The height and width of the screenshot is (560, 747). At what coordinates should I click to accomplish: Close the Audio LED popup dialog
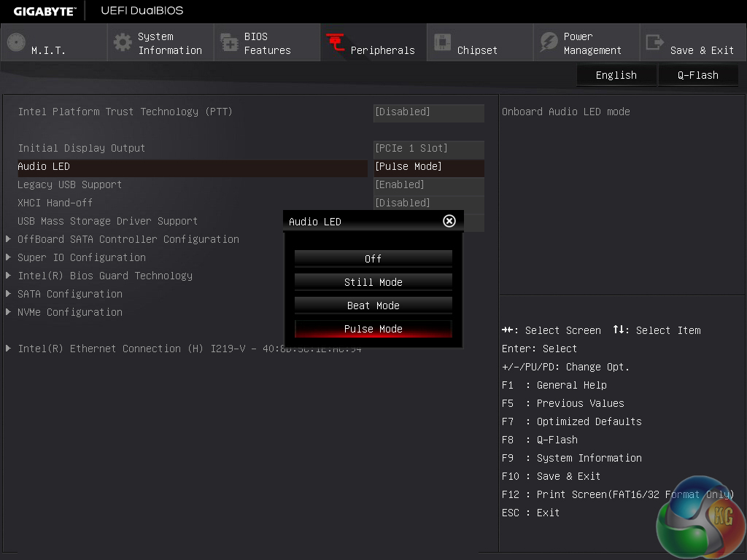coord(449,221)
